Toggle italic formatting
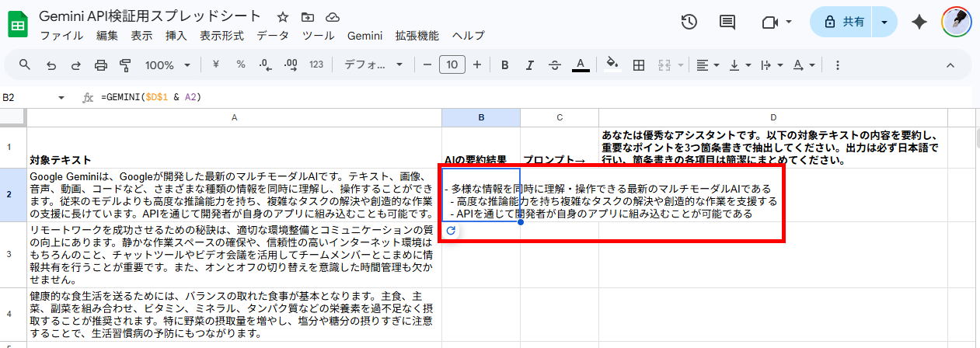The image size is (980, 348). click(x=529, y=64)
